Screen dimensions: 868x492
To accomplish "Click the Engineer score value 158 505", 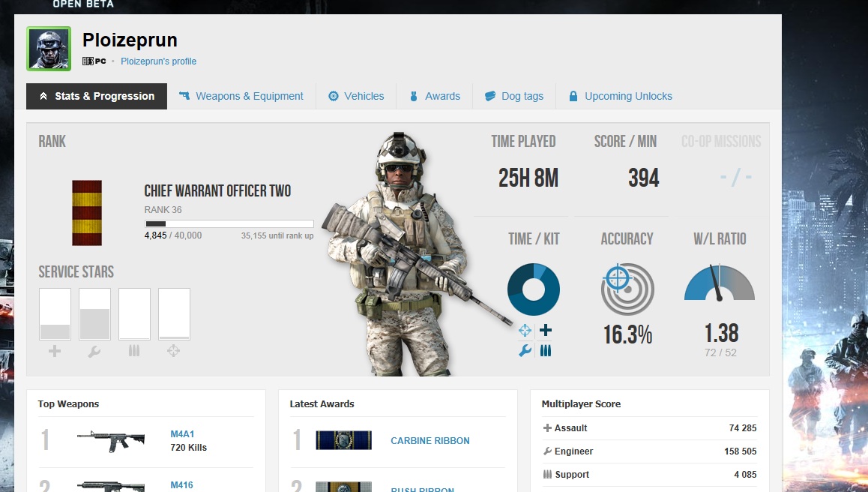I will click(740, 451).
